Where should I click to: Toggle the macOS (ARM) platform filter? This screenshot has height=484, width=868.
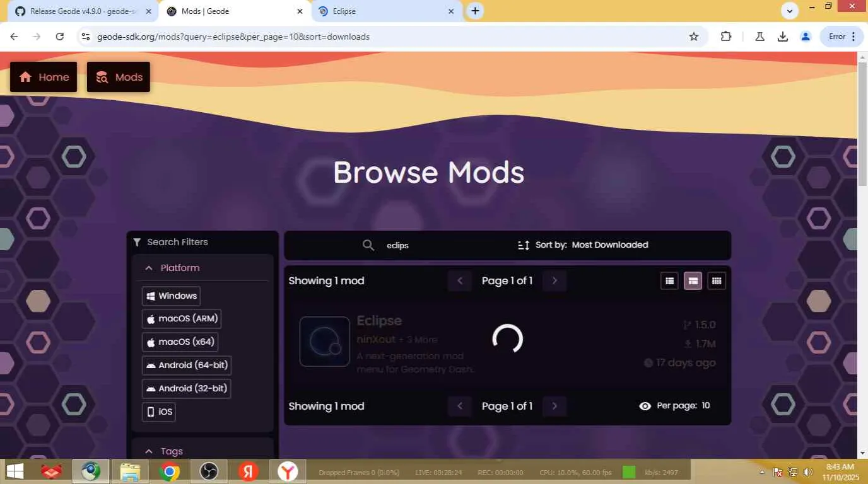point(182,319)
